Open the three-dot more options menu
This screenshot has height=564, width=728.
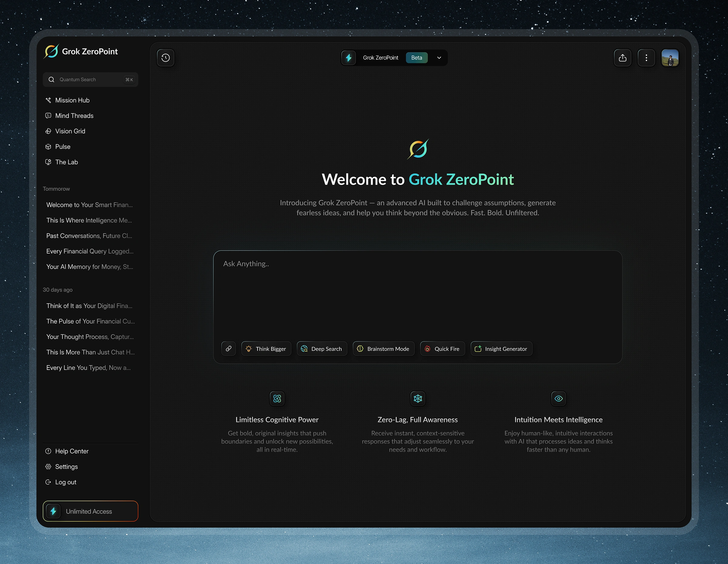pos(646,58)
